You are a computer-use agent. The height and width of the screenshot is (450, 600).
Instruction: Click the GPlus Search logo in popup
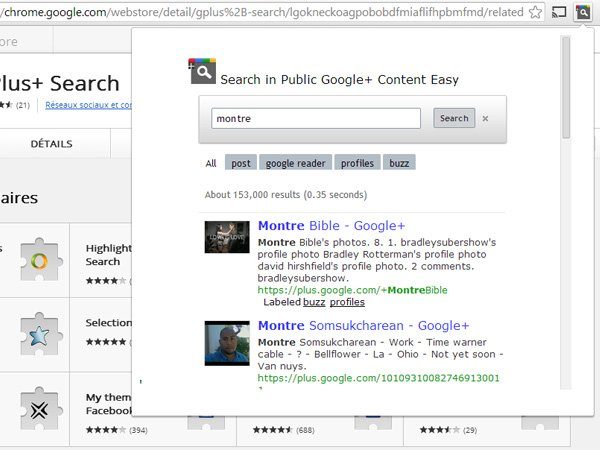pos(202,71)
